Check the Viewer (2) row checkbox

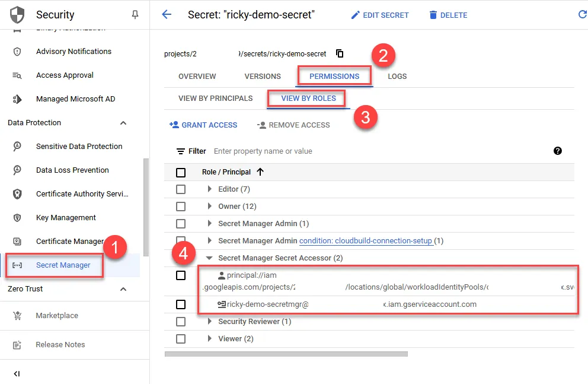click(181, 339)
